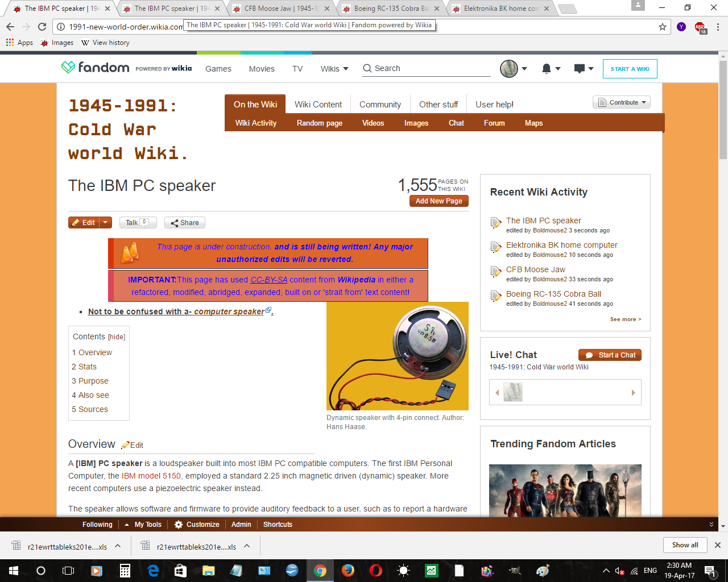Screen dimensions: 728x582
Task: Click the Share button
Action: coord(185,223)
